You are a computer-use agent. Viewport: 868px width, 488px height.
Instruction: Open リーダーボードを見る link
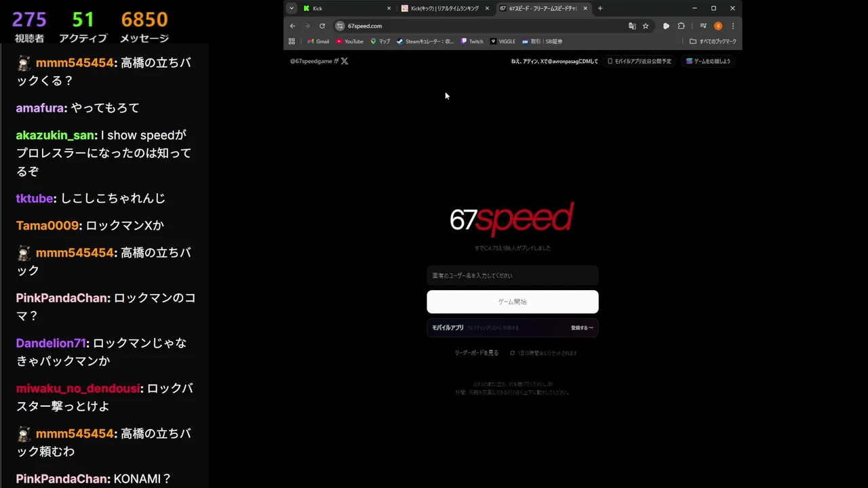click(477, 353)
